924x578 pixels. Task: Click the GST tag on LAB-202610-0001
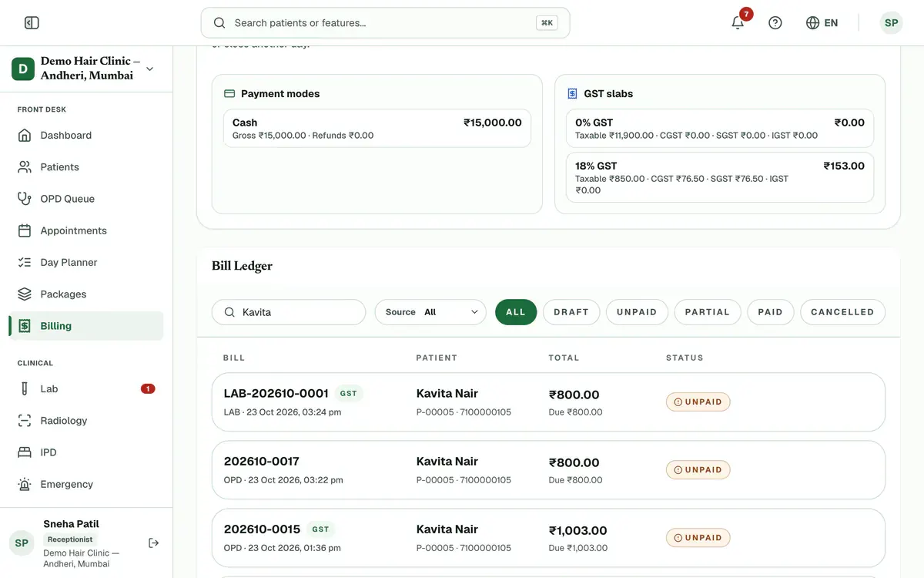[x=349, y=394]
